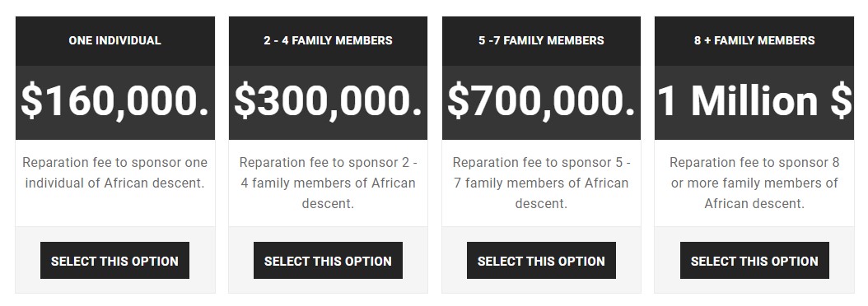Click the 2 - 4 FAMILY MEMBERS heading
868x306 pixels.
[x=328, y=40]
